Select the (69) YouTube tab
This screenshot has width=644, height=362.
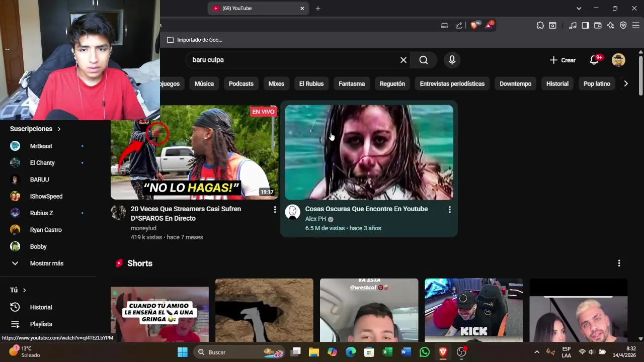point(258,8)
